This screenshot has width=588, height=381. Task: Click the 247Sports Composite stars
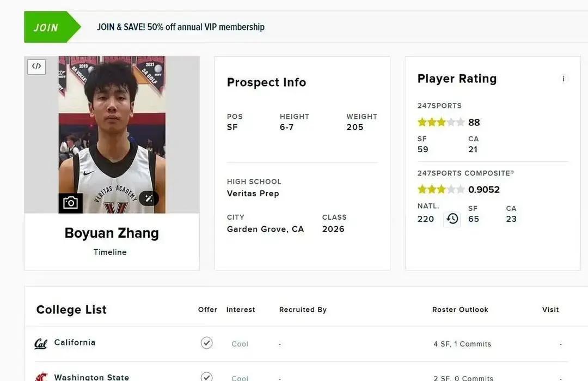(x=440, y=190)
